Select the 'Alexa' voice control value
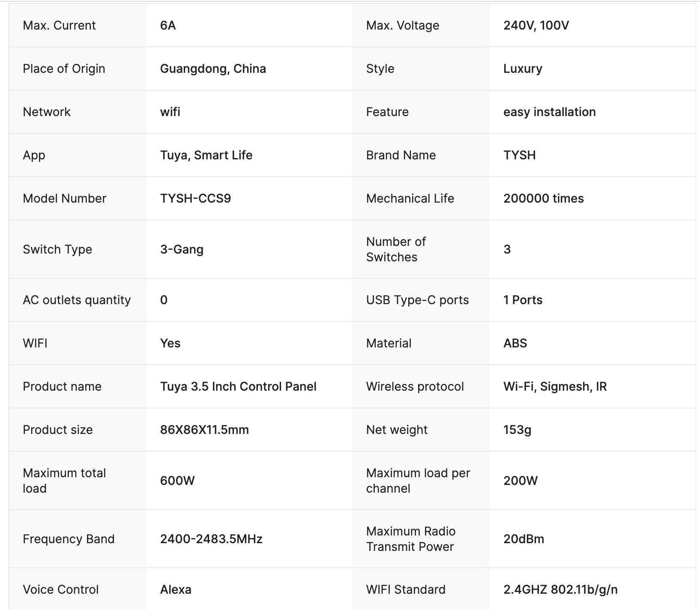 pos(176,589)
